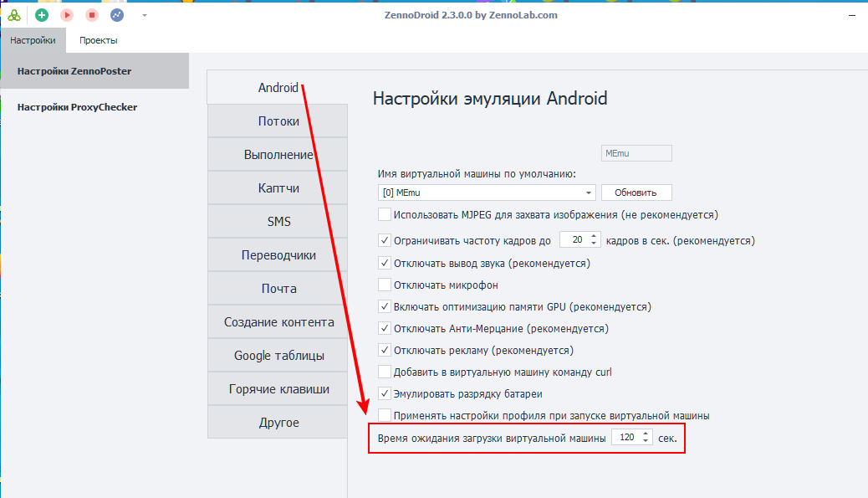
Task: Click 'Время ожидания загрузки виртуальной машины' label
Action: coord(492,439)
